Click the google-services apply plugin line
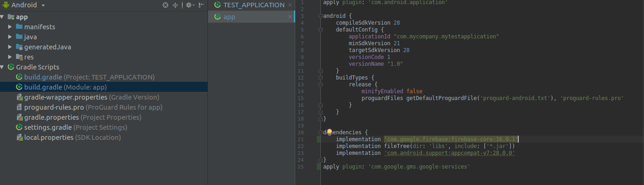This screenshot has height=185, width=644. click(x=396, y=167)
